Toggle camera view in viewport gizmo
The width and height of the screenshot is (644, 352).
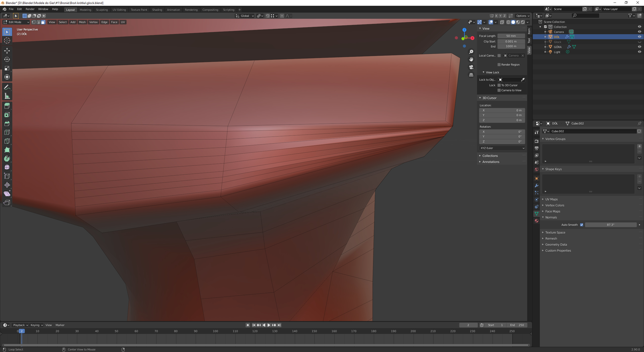[471, 67]
